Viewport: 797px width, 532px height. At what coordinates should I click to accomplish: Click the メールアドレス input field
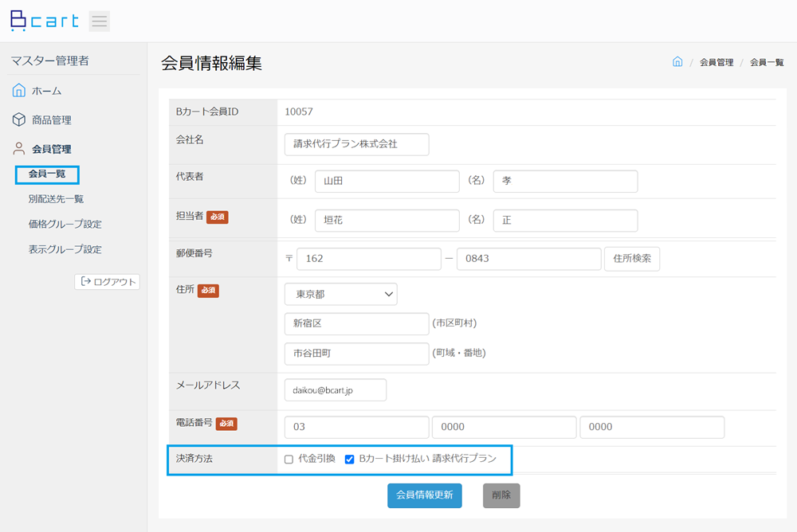coord(335,390)
